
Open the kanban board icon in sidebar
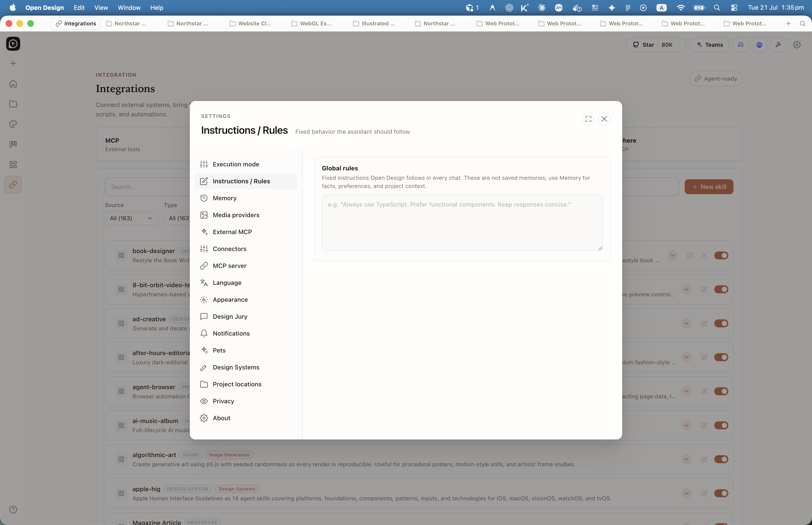tap(13, 144)
